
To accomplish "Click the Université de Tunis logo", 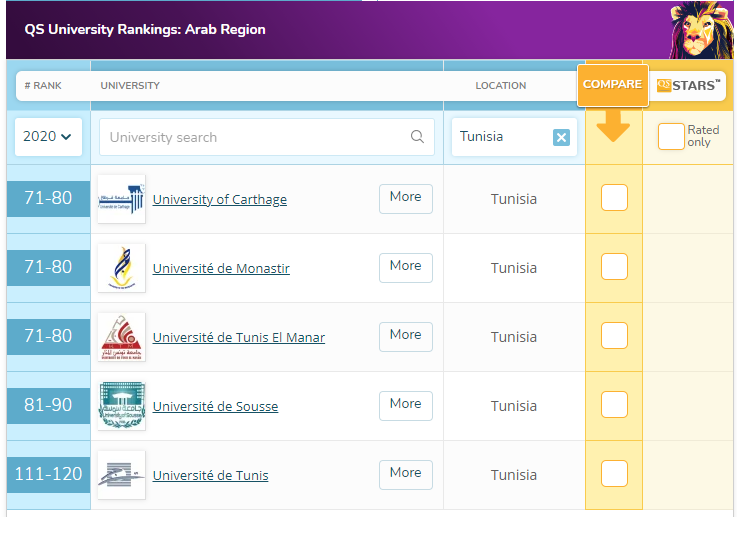I will pyautogui.click(x=122, y=475).
